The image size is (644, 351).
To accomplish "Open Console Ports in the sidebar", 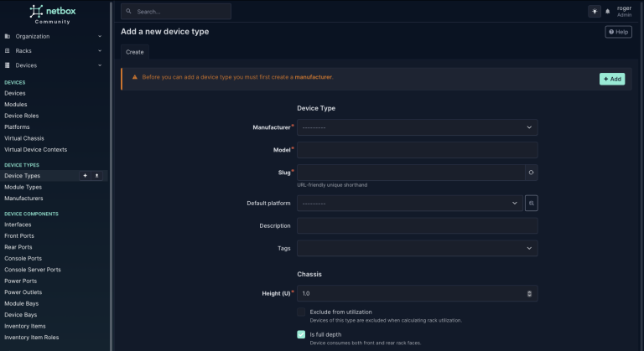I will coord(23,258).
